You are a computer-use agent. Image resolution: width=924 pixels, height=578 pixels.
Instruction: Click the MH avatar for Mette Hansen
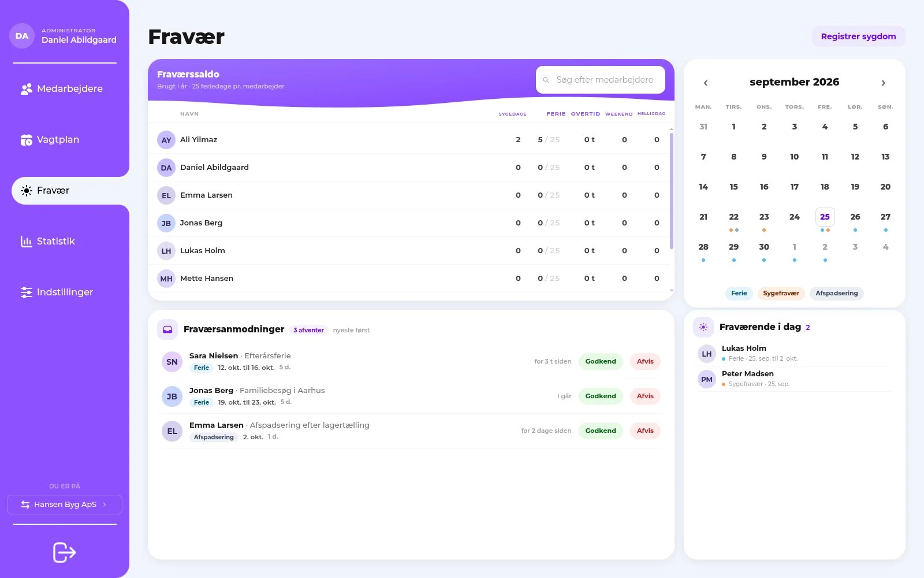pyautogui.click(x=166, y=279)
